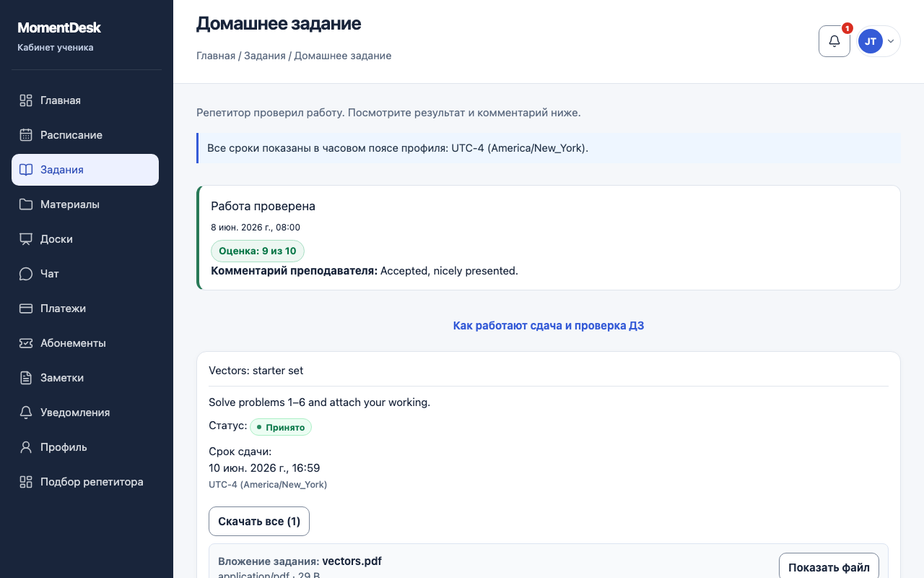Expand the account menu chevron
This screenshot has width=924, height=578.
[891, 41]
